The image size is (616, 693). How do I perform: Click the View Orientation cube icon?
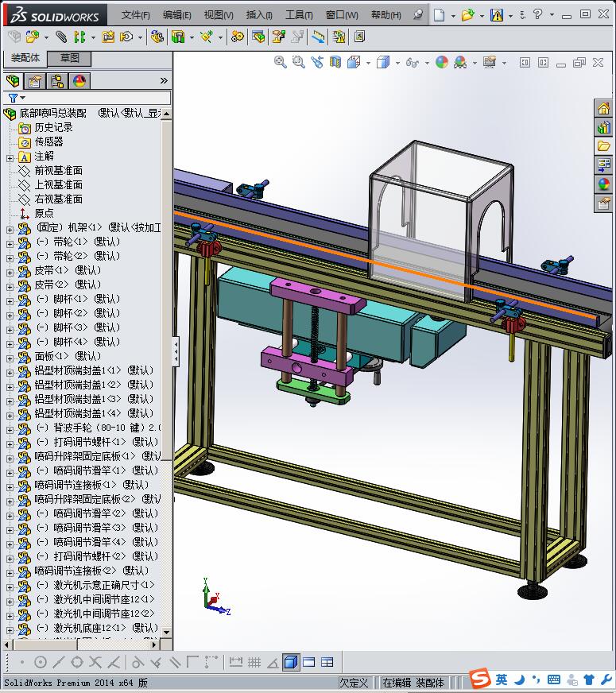354,62
